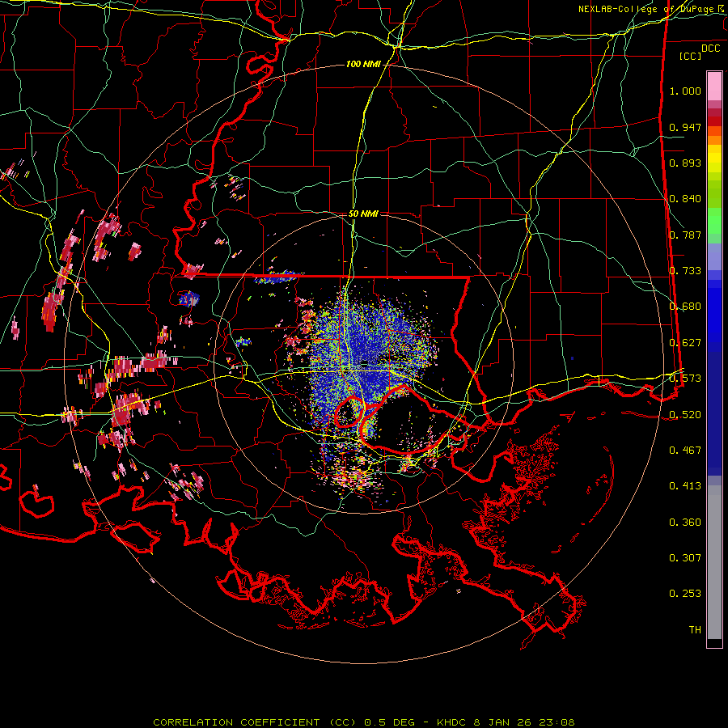Viewport: 728px width, 728px height.
Task: Click the 0.573 colorbar value
Action: pos(685,379)
